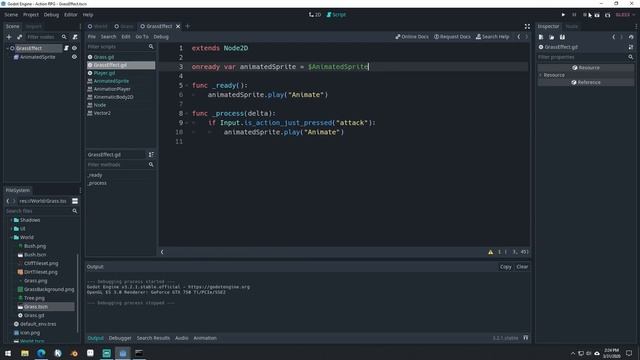The image size is (640, 360).
Task: Open Grass.gd in script list
Action: tap(104, 57)
